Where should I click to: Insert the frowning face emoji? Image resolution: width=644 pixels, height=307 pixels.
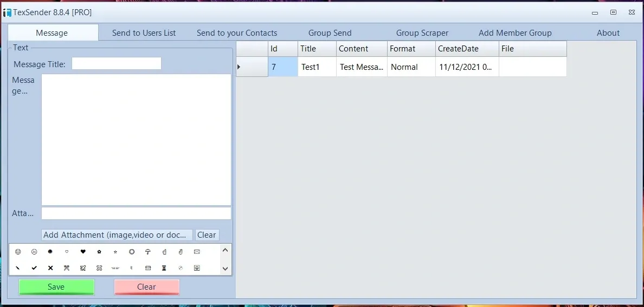(34, 252)
